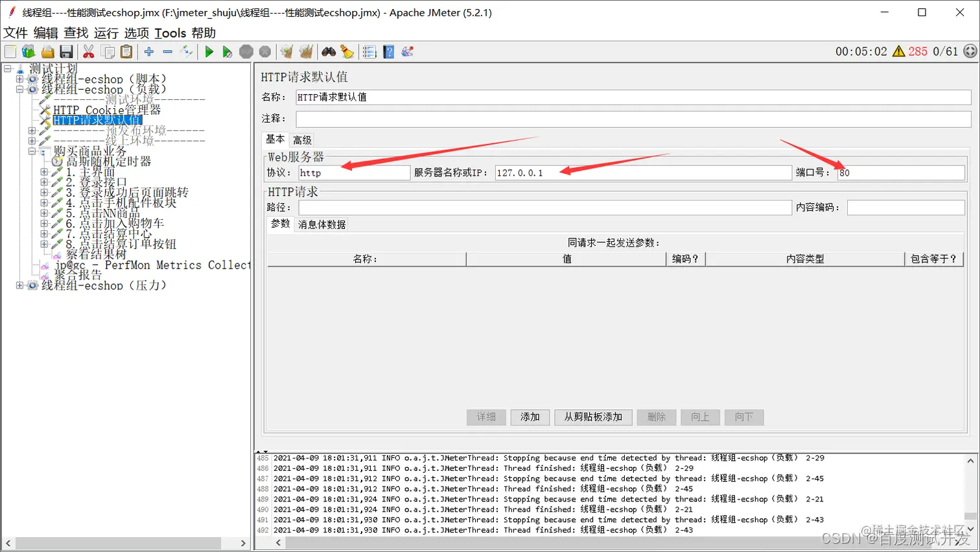Collapse all nodes with minus icon
980x552 pixels.
click(x=168, y=52)
